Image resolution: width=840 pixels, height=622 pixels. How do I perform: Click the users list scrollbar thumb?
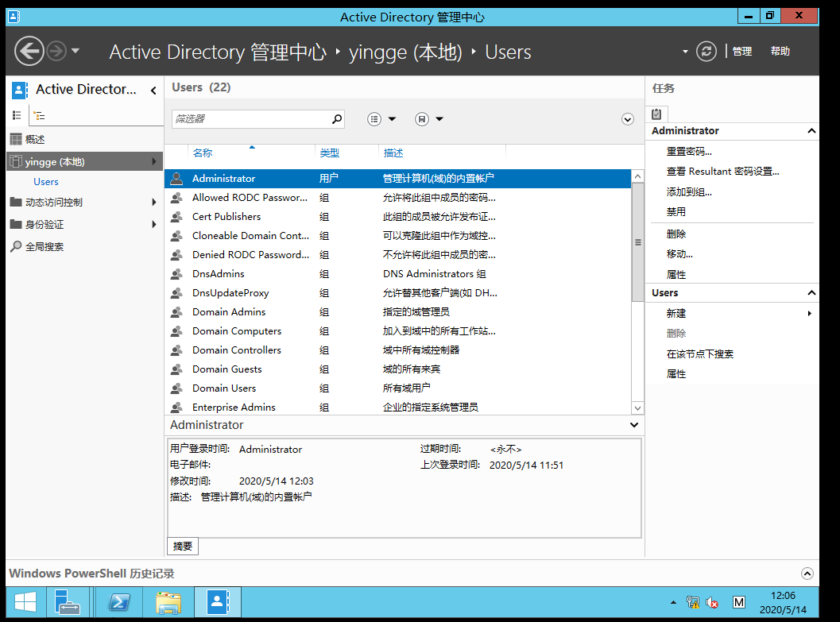click(637, 242)
